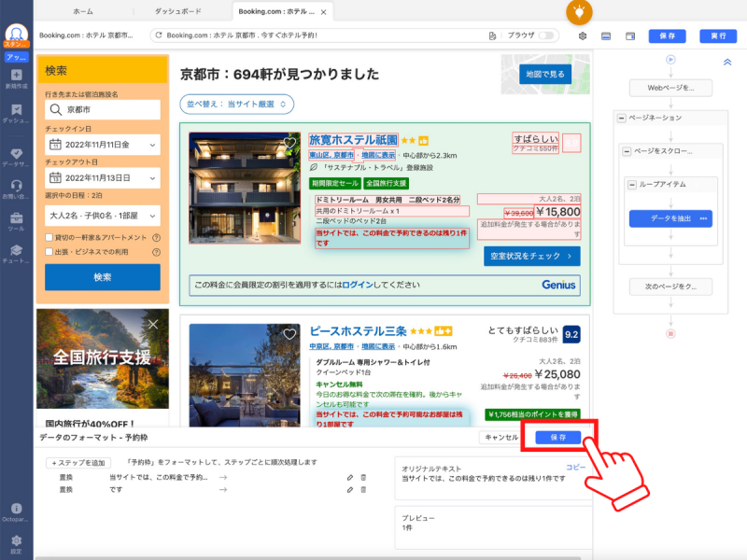This screenshot has height=560, width=747.
Task: Favorite ピースホステル三条 with the heart
Action: (x=289, y=334)
